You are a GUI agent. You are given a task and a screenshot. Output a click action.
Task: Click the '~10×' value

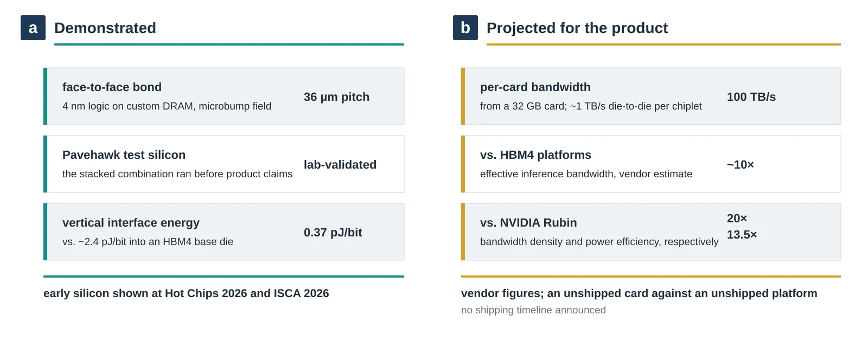pyautogui.click(x=741, y=165)
